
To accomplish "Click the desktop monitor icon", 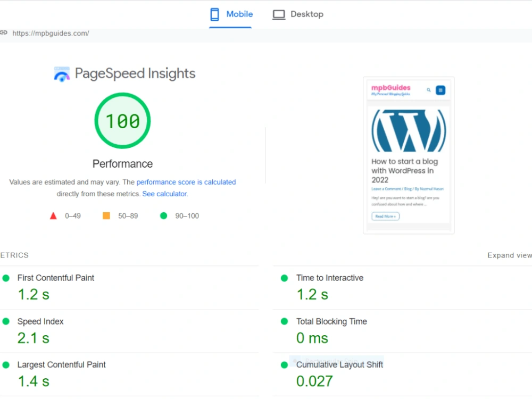I will [279, 14].
